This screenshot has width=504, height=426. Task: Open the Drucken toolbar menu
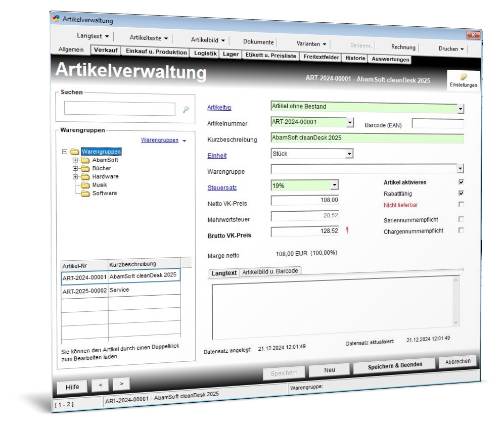pos(451,49)
